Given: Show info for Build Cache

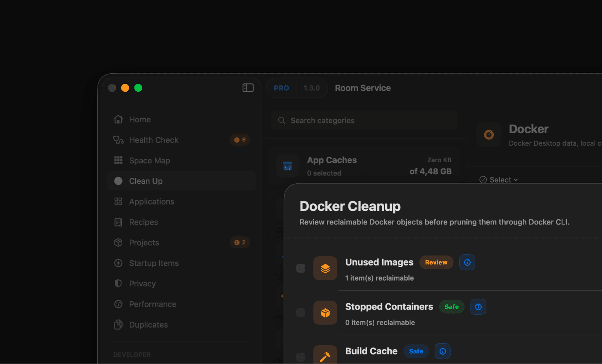Looking at the screenshot, I should pos(442,351).
